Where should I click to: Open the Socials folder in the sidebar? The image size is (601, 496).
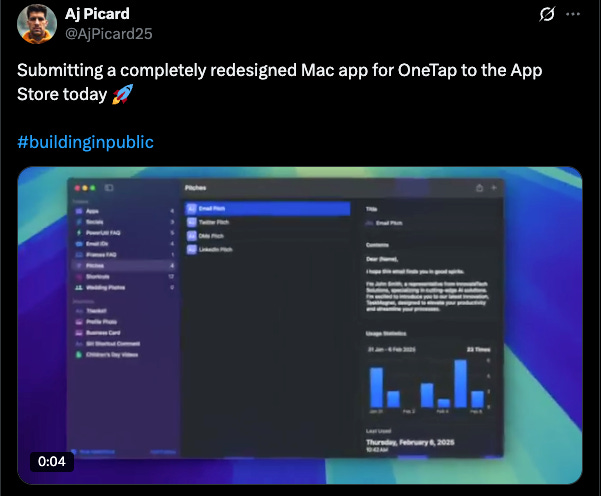(x=124, y=222)
